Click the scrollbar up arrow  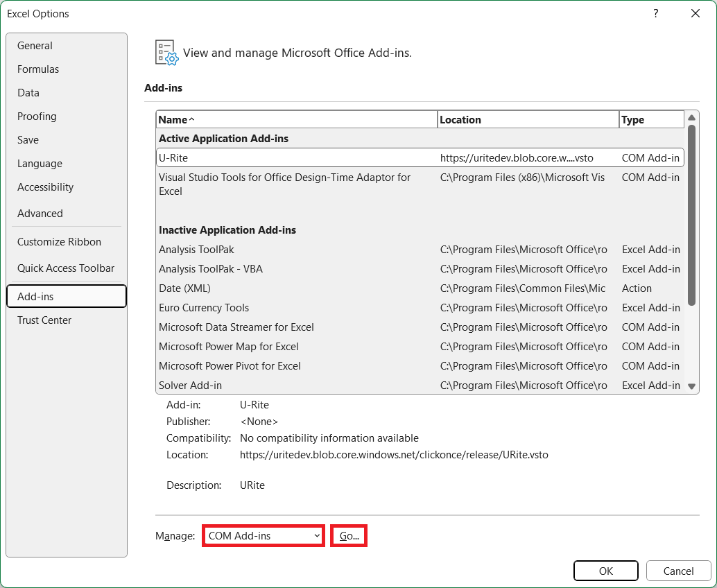coord(691,118)
